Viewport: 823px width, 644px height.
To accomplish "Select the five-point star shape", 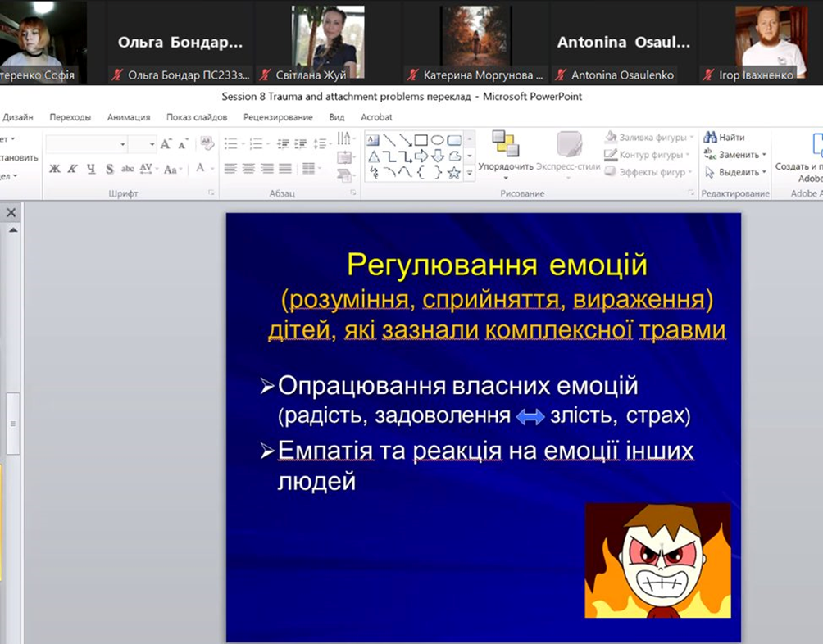I will click(453, 172).
